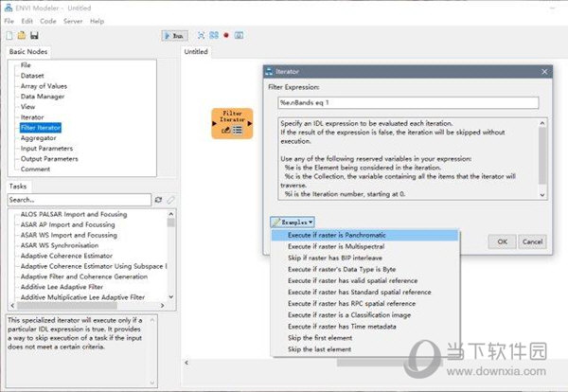Select ALOS PALSAR Import and Focusing task
568x392 pixels.
tap(74, 215)
